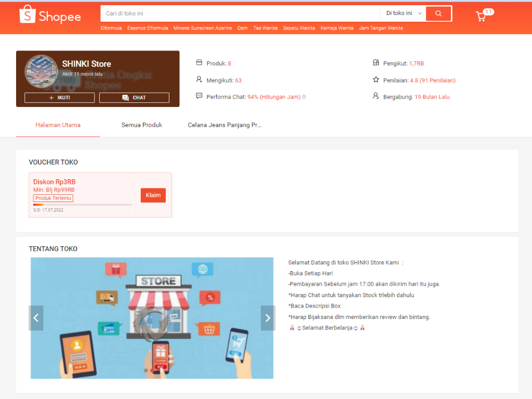The image size is (532, 399).
Task: Click the Performa Chat help question icon
Action: (304, 97)
